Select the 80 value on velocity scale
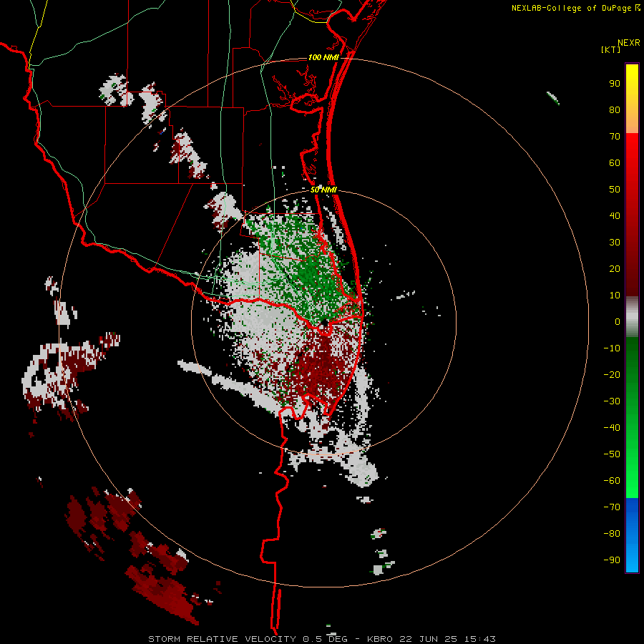Screen dimensions: 644x644 [x=615, y=109]
